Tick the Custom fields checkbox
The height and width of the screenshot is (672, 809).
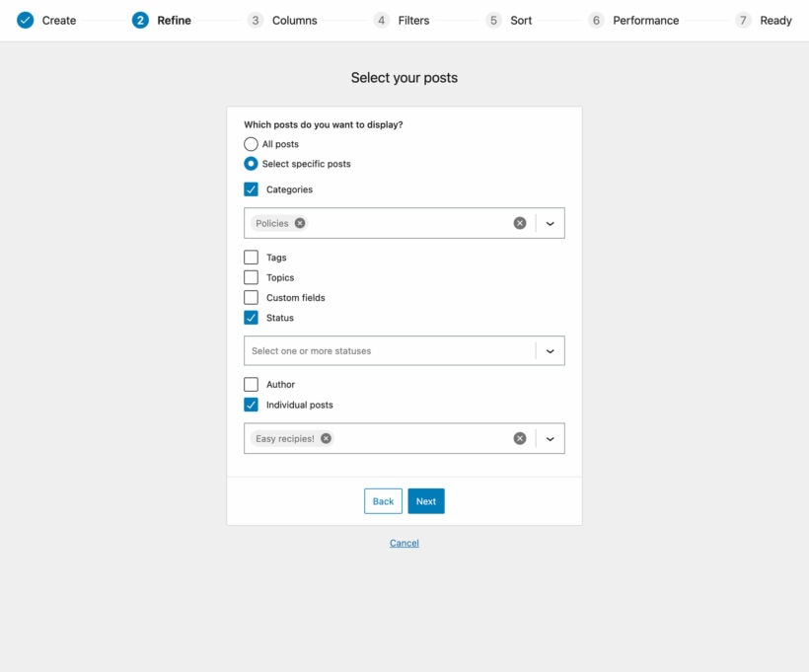(x=251, y=297)
